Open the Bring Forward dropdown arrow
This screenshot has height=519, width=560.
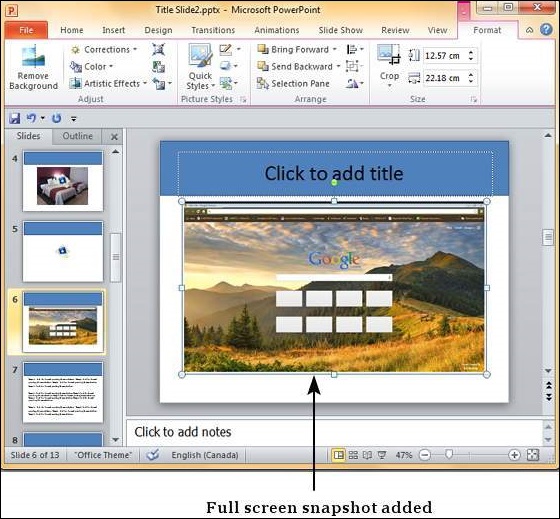point(335,49)
